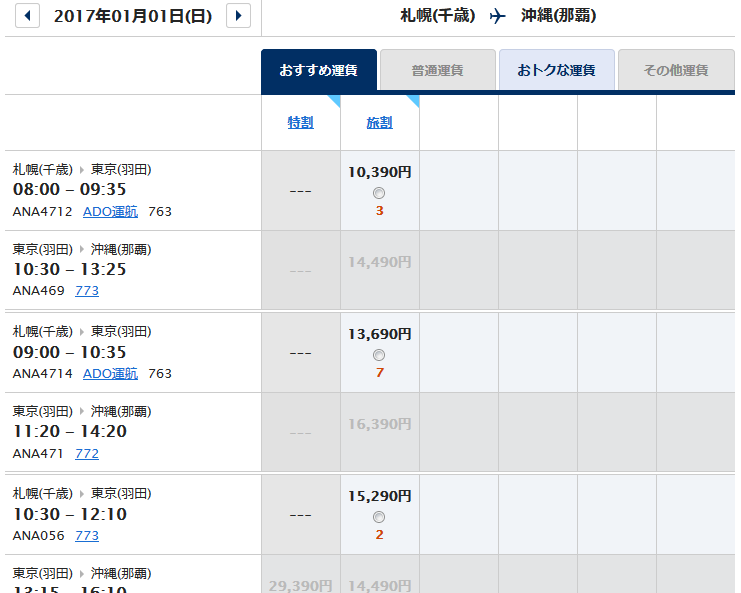Click the ANA471 flight number
The width and height of the screenshot is (741, 593).
coord(38,453)
